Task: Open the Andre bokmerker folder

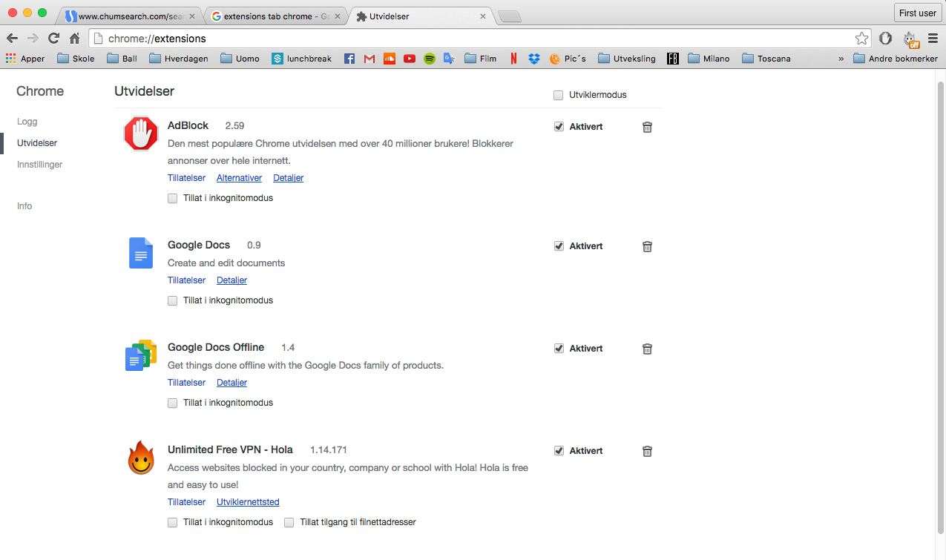Action: (896, 59)
